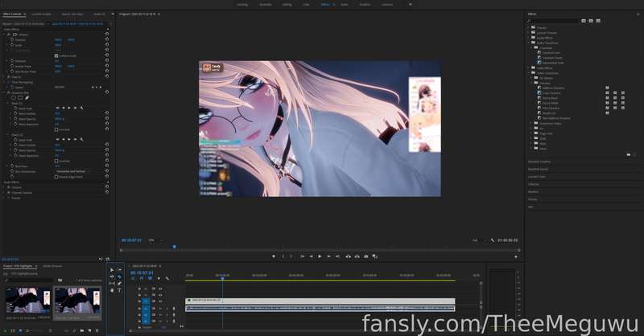644x336 pixels.
Task: Open timeline display settings wrench
Action: click(167, 279)
